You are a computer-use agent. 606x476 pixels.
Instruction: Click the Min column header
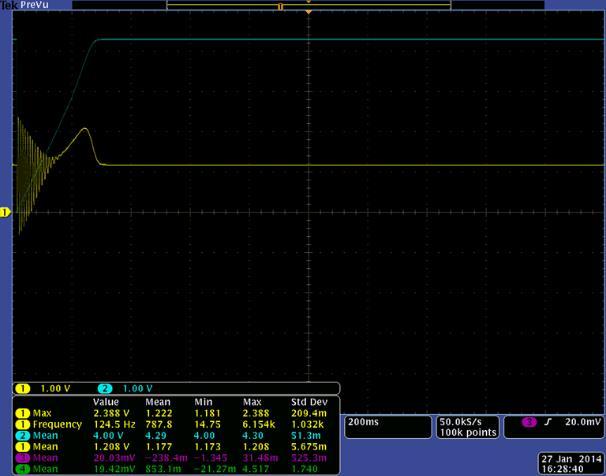(x=203, y=402)
